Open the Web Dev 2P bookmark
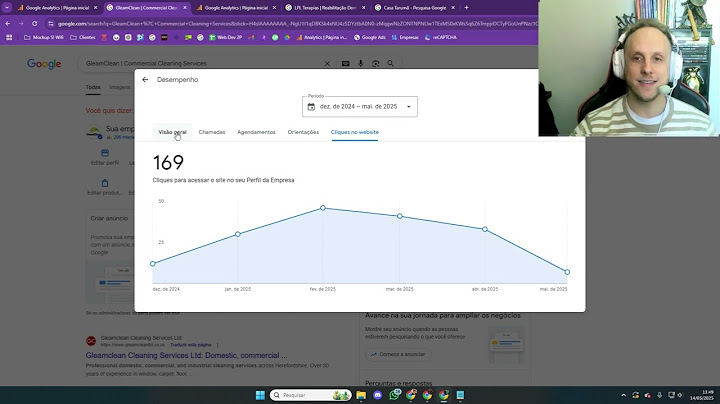The height and width of the screenshot is (404, 720). [225, 38]
